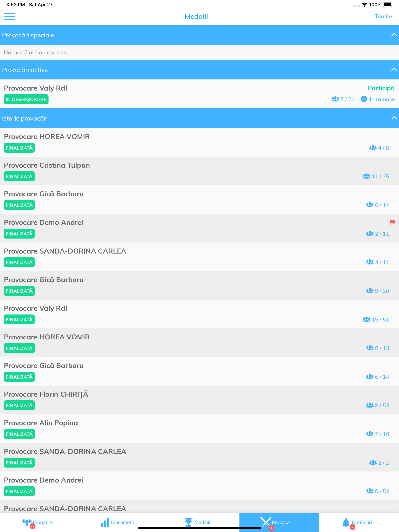Tap the red flag on Demo Andrei challenge
399x532 pixels.
coord(392,223)
